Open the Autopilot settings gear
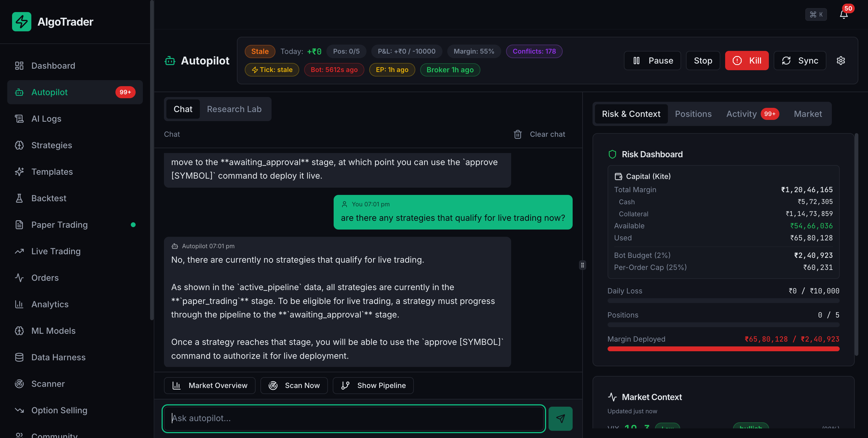 841,61
